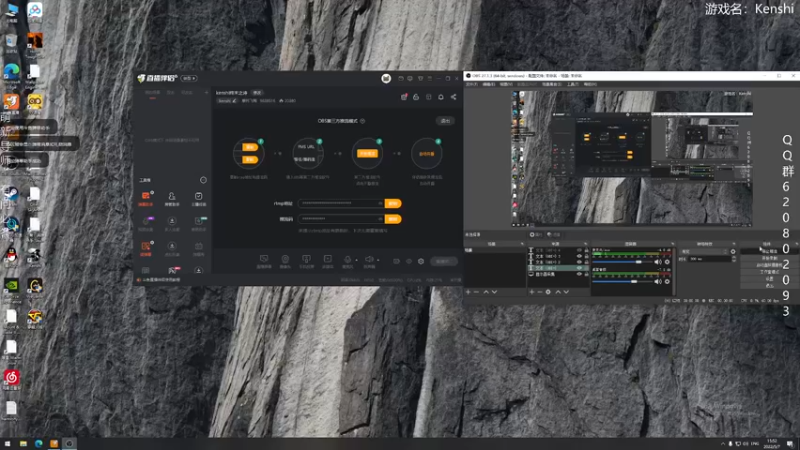The height and width of the screenshot is (450, 800).
Task: Click the round user avatar in streaming companion
Action: point(386,78)
